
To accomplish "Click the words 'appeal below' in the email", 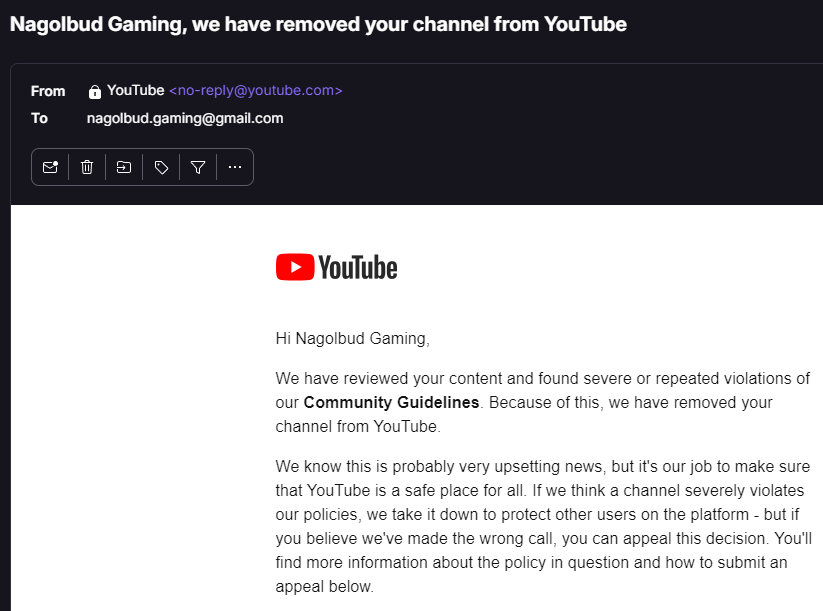I will 323,586.
